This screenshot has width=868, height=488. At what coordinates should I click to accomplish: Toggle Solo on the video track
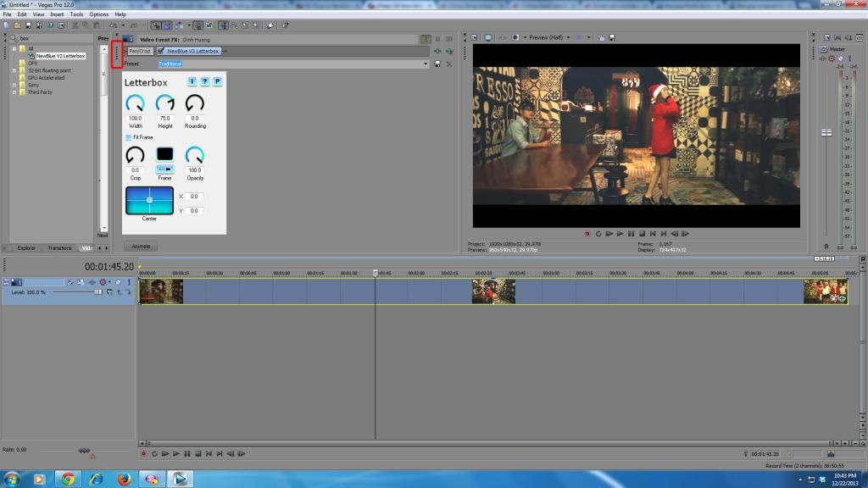(129, 282)
